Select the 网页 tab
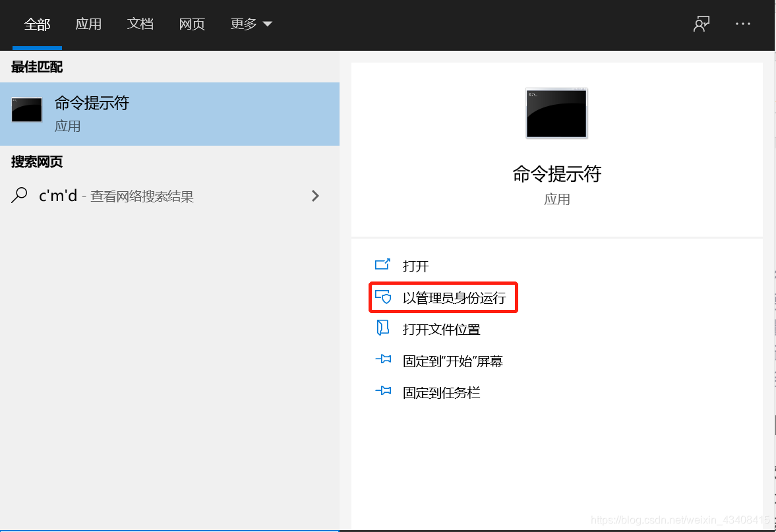The width and height of the screenshot is (776, 532). (x=191, y=24)
